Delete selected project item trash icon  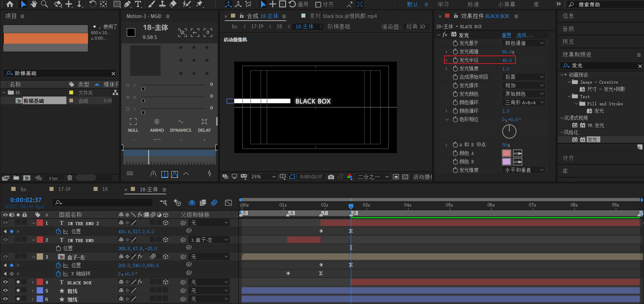(70, 178)
